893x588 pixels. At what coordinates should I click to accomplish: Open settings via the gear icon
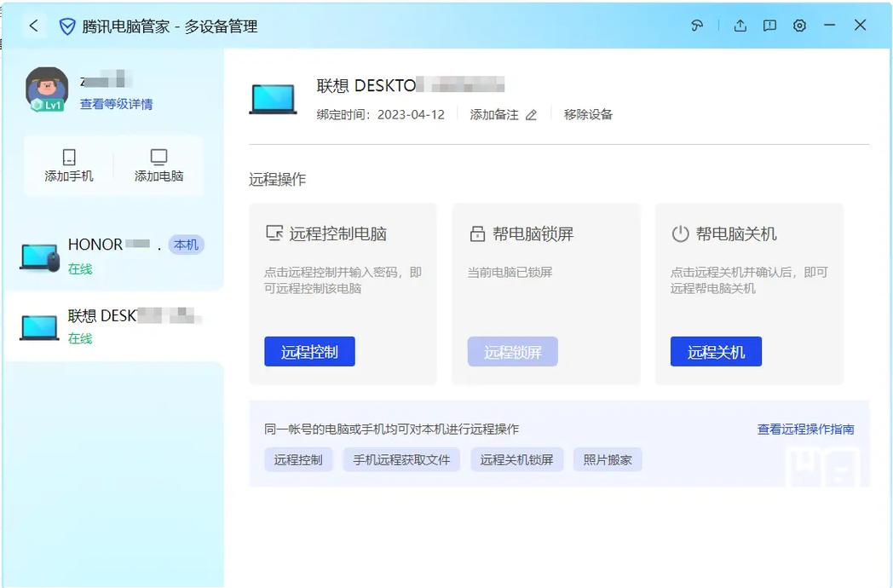tap(799, 25)
